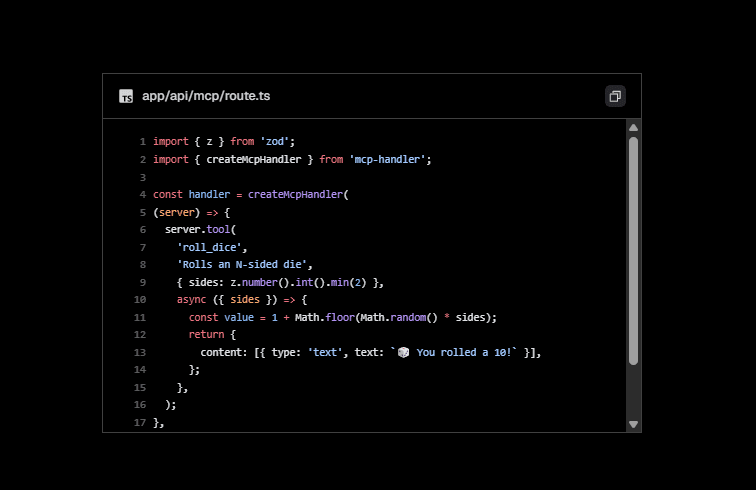
Task: Click the file name app/api/mcp/route.ts
Action: pos(206,96)
